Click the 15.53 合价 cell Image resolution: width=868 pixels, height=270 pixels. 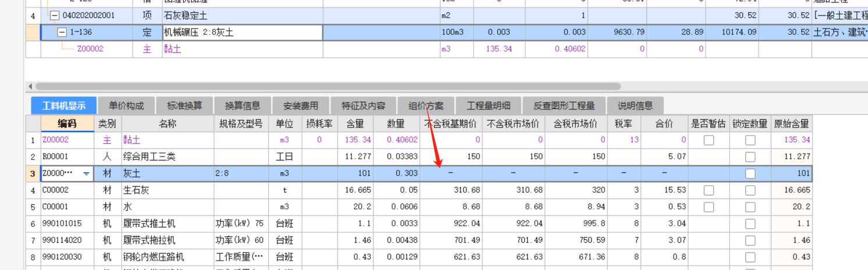pos(664,190)
